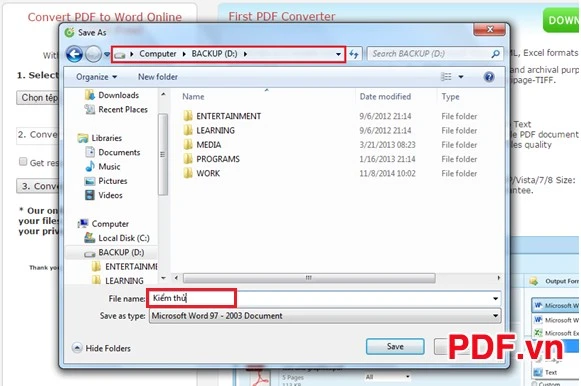Open Downloads in the navigation pane

click(x=112, y=95)
